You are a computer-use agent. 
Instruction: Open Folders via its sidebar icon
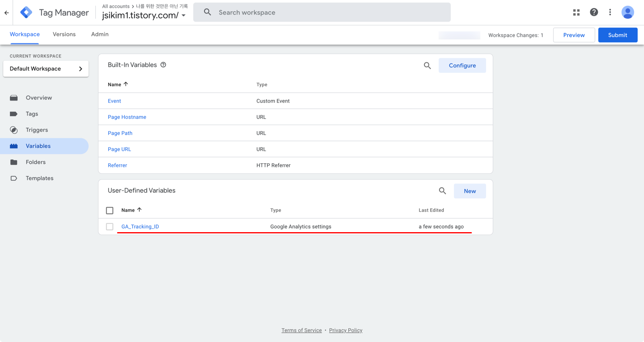(14, 162)
